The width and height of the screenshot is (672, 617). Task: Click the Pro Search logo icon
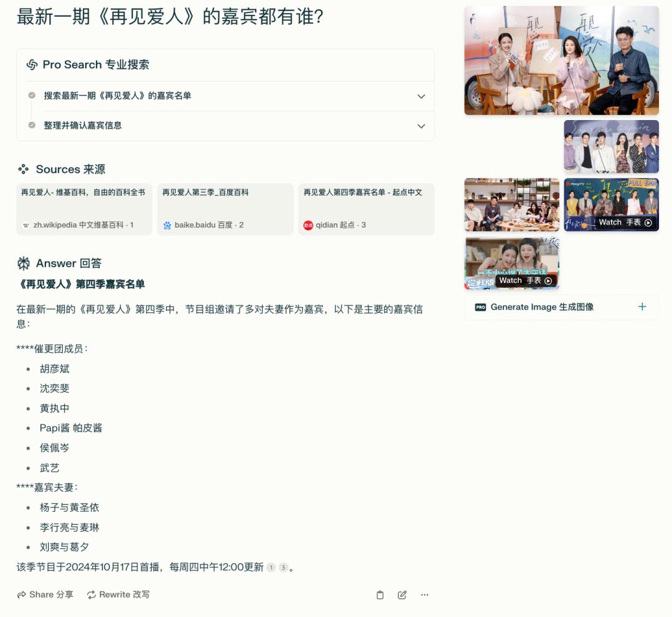(x=32, y=65)
